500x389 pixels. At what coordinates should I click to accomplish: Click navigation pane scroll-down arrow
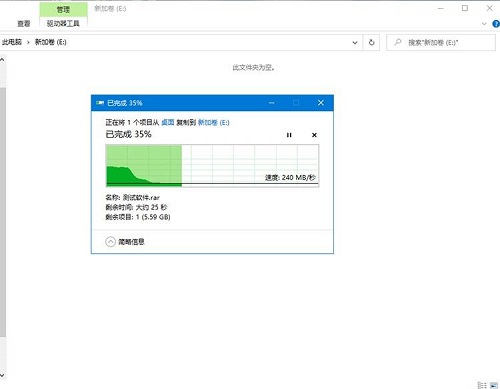[x=2, y=375]
